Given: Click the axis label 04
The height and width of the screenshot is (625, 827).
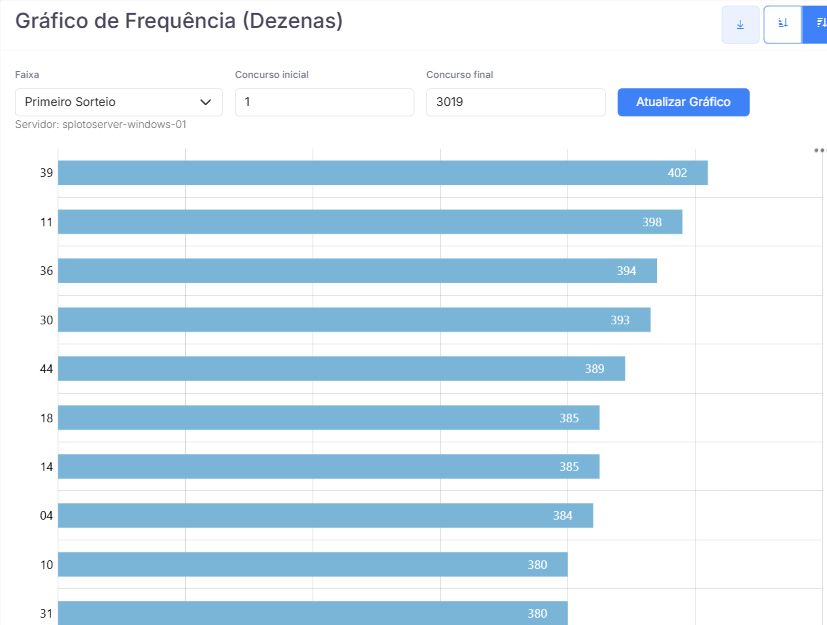Looking at the screenshot, I should [x=46, y=515].
